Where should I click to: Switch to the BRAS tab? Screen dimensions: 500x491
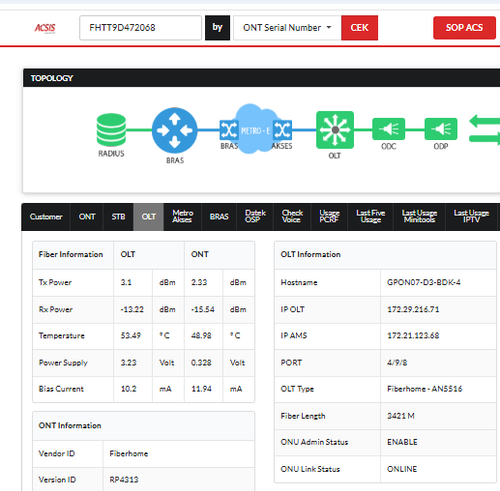pyautogui.click(x=219, y=217)
